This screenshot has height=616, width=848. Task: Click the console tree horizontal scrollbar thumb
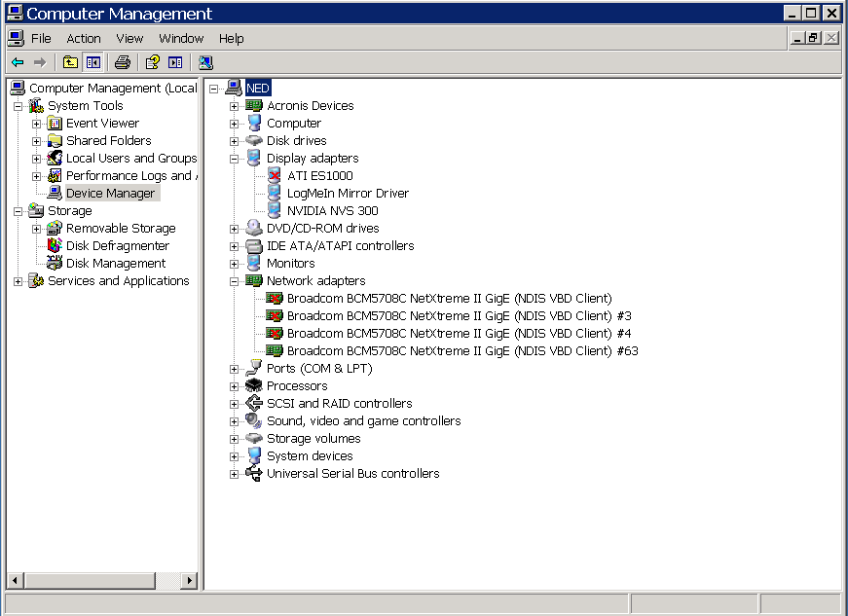(x=90, y=580)
